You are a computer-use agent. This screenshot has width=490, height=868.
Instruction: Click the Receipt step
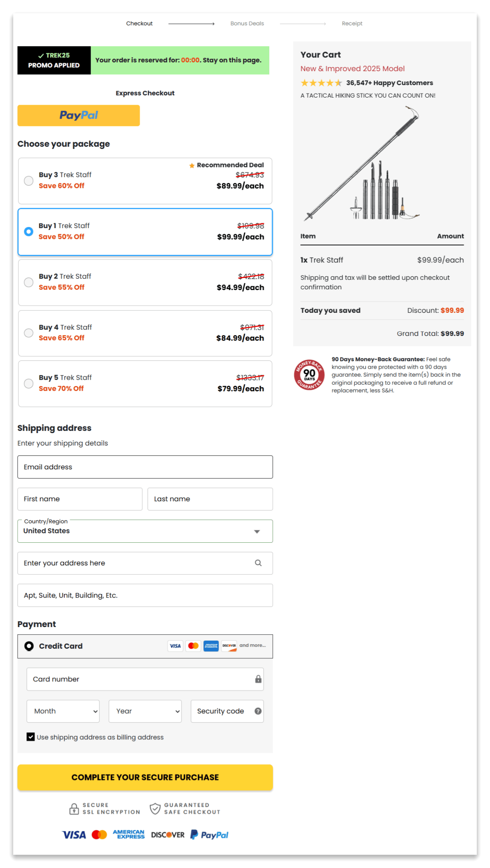point(352,23)
